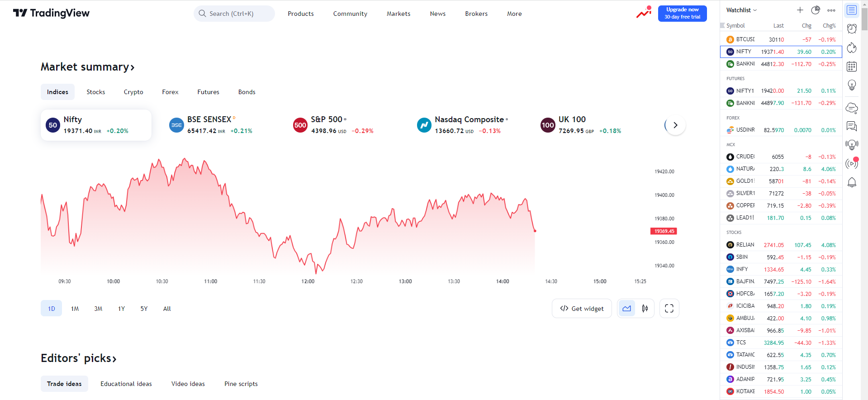Expand the Watchlist dropdown
The width and height of the screenshot is (868, 400).
pyautogui.click(x=741, y=10)
